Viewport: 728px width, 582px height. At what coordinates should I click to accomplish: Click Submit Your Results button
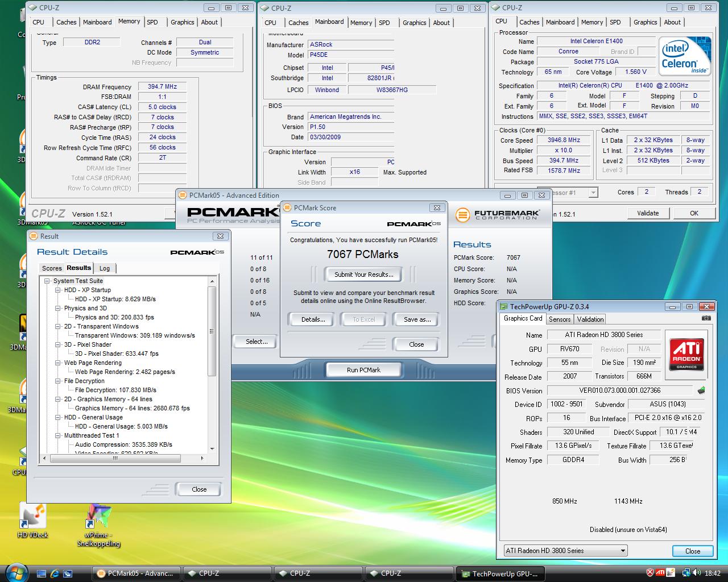(363, 275)
